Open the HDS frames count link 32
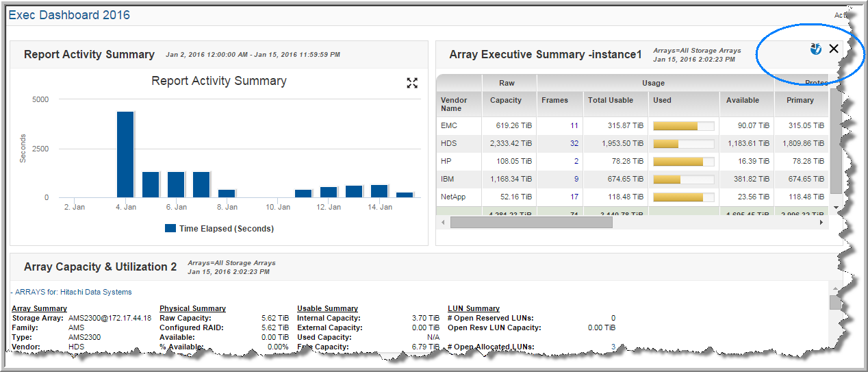 574,144
